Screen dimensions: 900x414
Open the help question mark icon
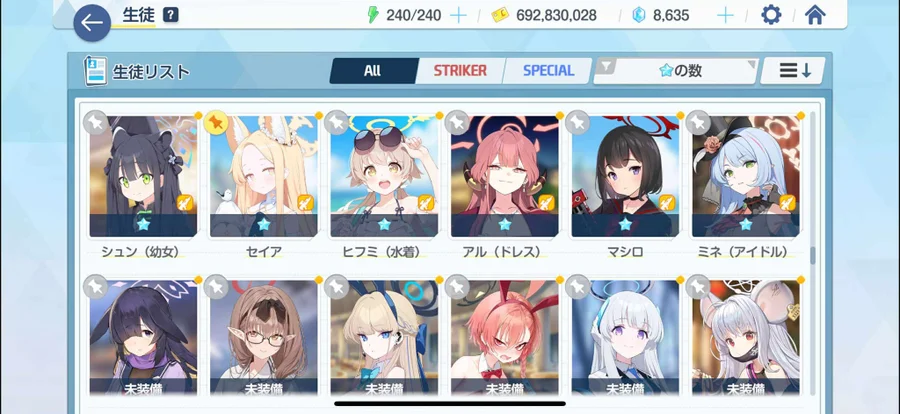pos(170,15)
